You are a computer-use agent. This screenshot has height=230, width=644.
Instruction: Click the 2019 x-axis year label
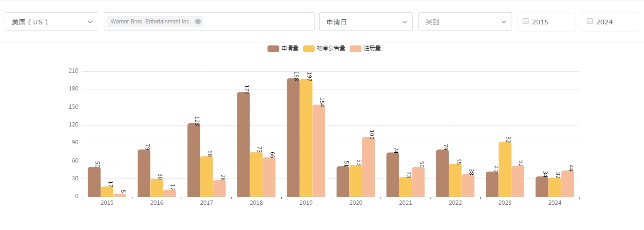pyautogui.click(x=306, y=203)
